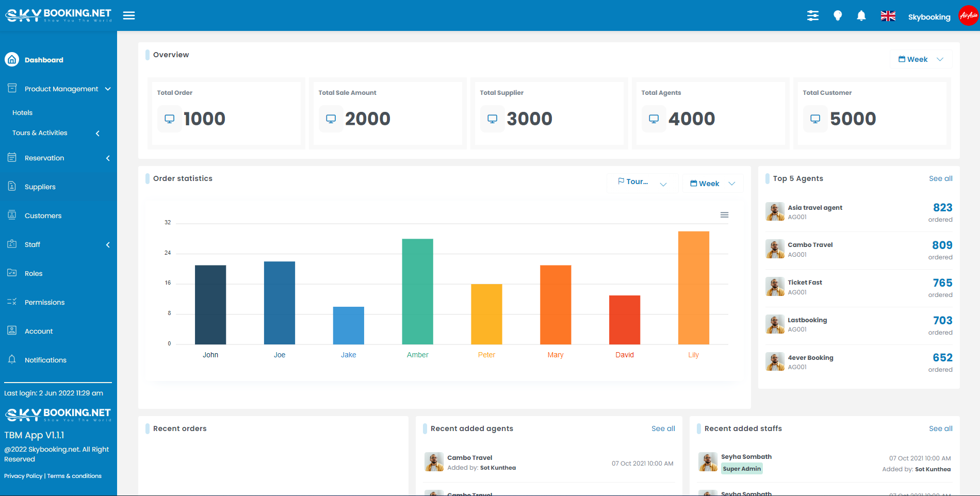Open the Tour type filter dropdown

tap(642, 183)
